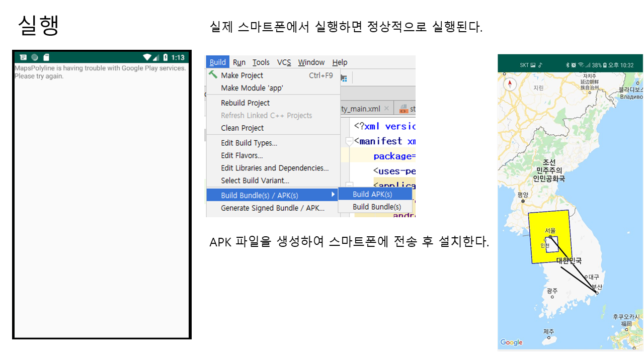Tap the compass icon on the map
Screen dimensions: 644x362
(x=510, y=84)
